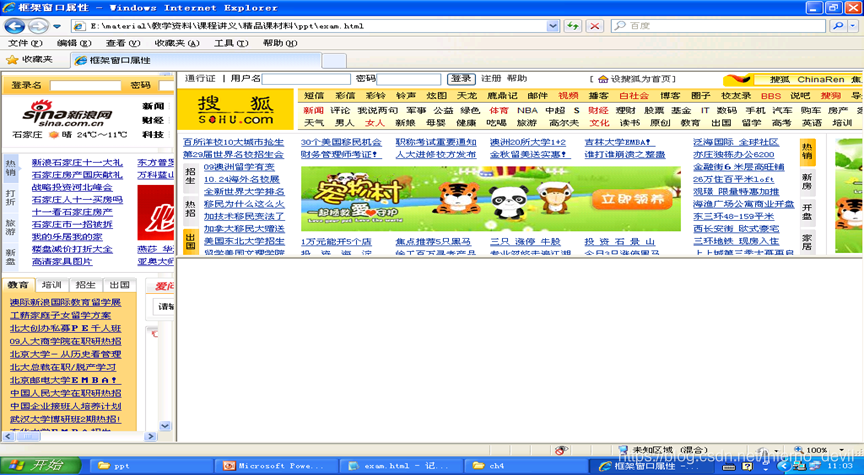Viewport: 864px width, 475px height.
Task: Open the 查看 menu
Action: click(x=123, y=43)
